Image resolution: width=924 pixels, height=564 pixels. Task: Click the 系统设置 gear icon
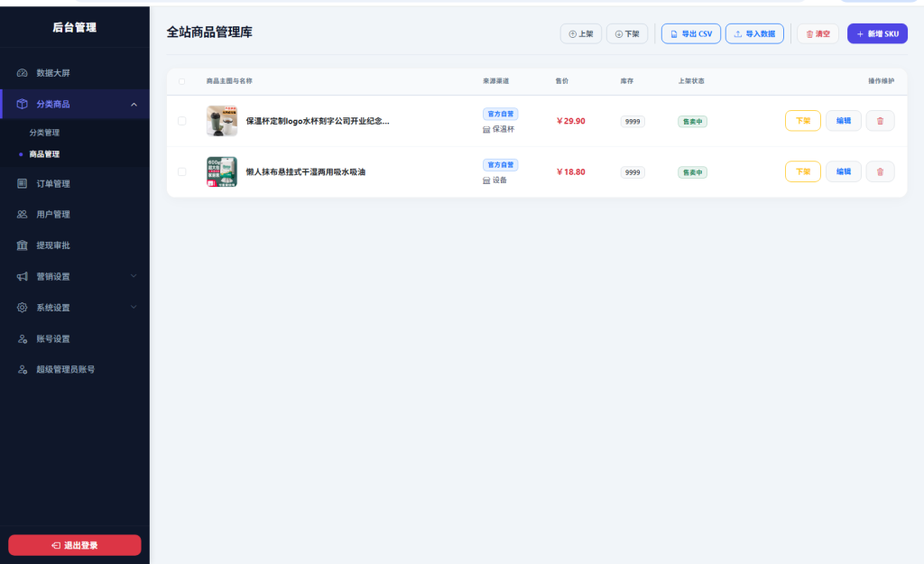coord(22,308)
